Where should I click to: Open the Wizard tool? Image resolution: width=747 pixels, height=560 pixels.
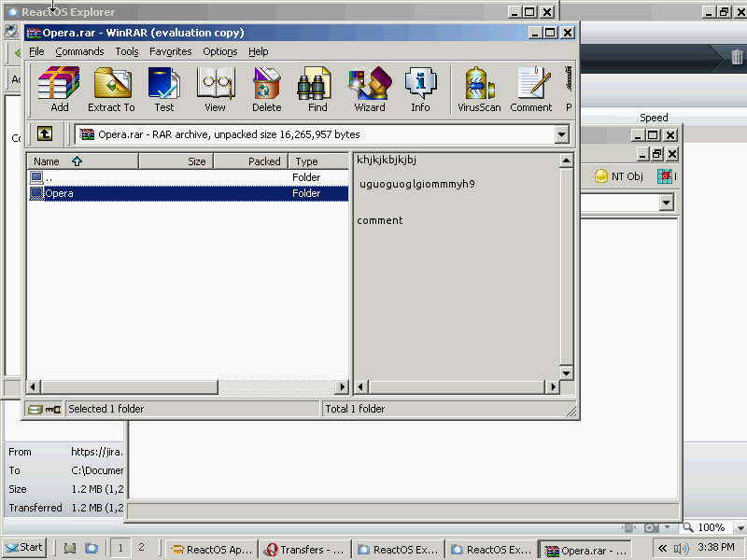coord(370,89)
